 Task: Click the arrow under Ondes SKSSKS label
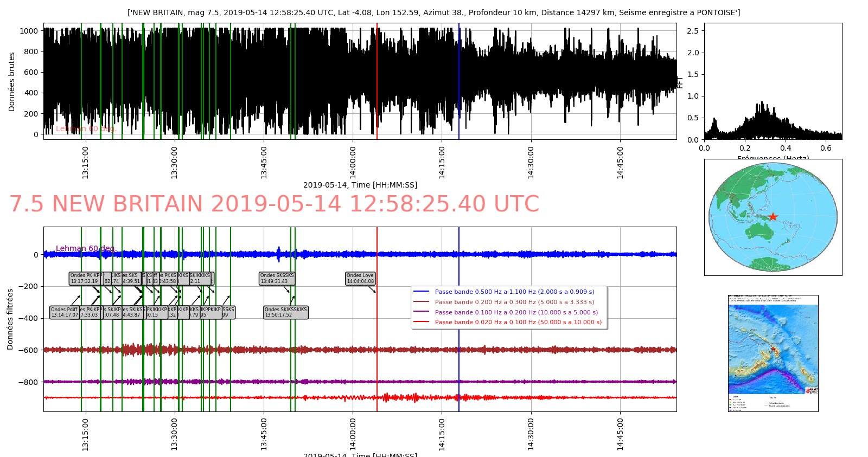pos(286,289)
